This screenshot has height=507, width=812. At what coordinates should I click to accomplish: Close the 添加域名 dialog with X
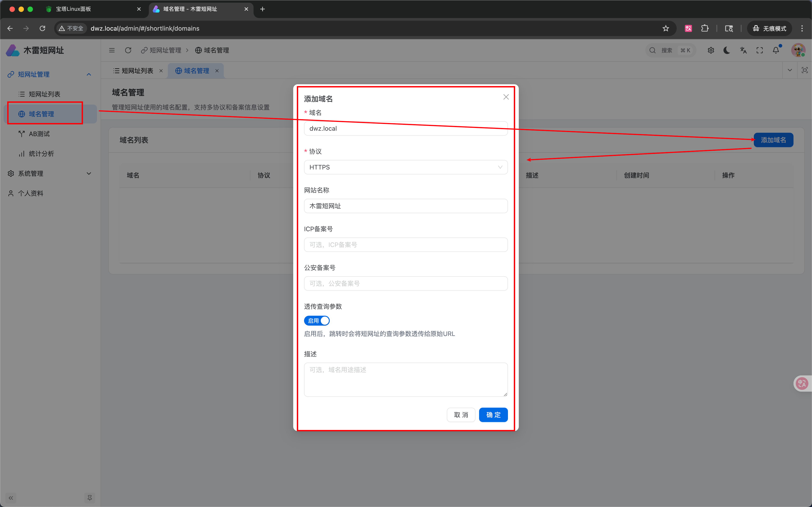[x=506, y=97]
